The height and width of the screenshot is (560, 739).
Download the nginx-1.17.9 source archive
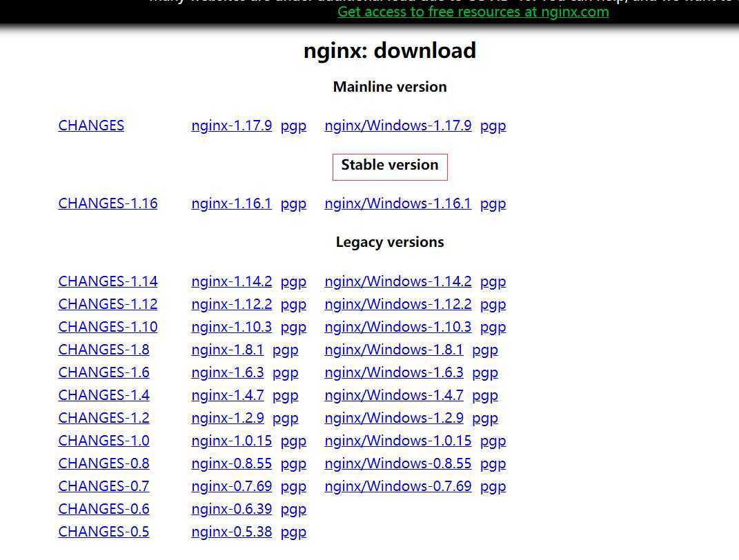pyautogui.click(x=231, y=126)
